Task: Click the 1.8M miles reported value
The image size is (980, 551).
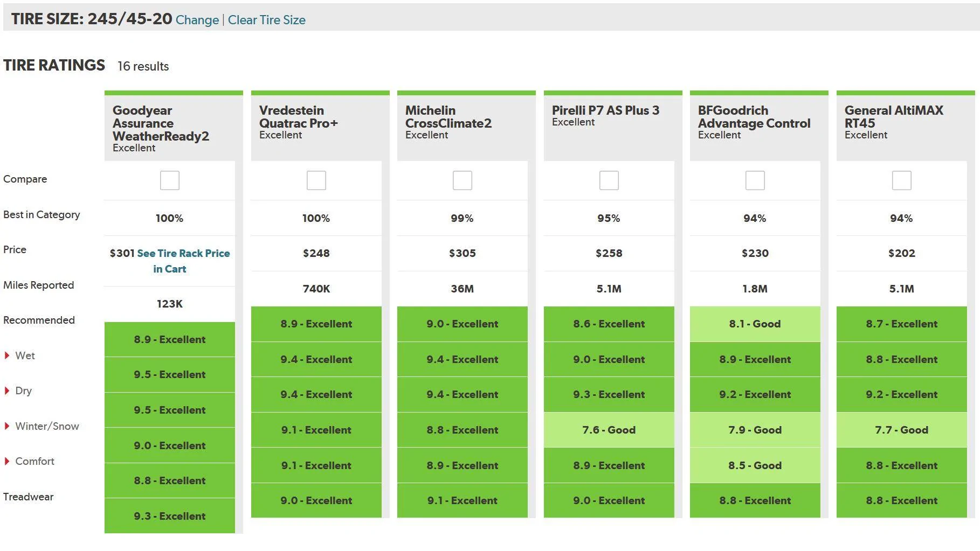Action: coord(755,289)
